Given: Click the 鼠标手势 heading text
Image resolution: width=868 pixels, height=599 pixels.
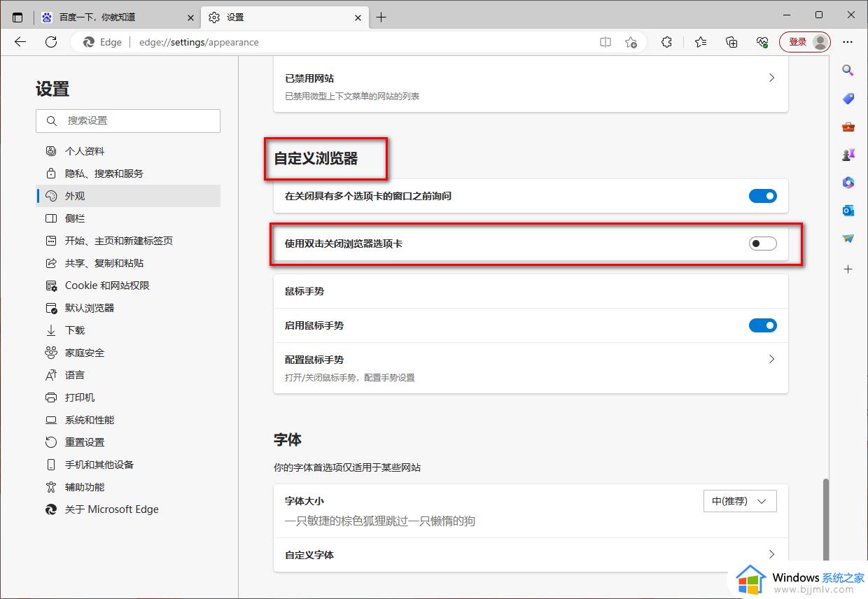Looking at the screenshot, I should 304,291.
